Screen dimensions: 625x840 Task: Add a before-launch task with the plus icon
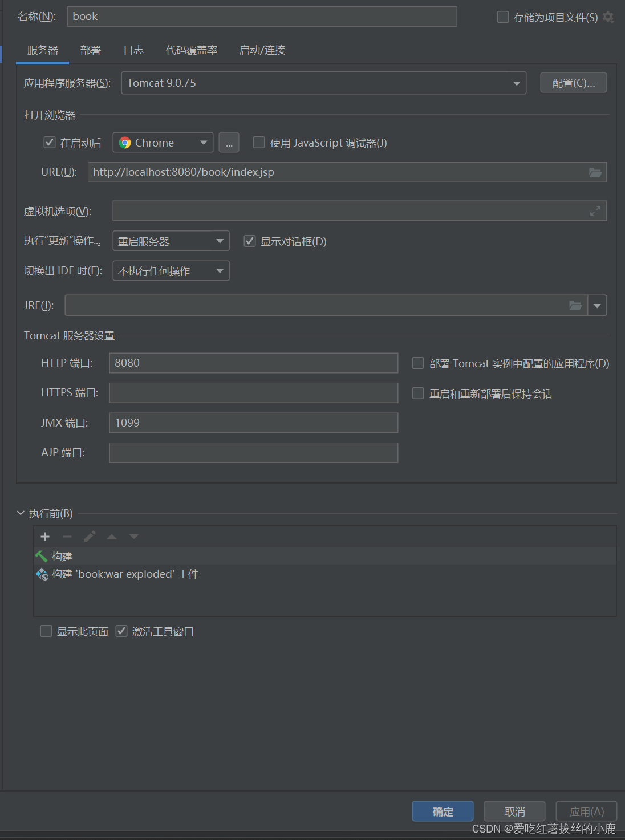coord(45,537)
